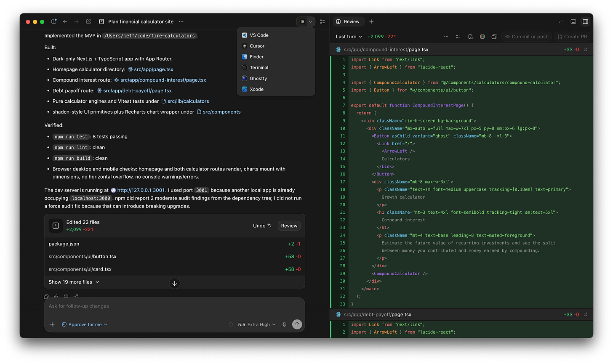
Task: Choose Finder from the open-in menu
Action: 276,57
